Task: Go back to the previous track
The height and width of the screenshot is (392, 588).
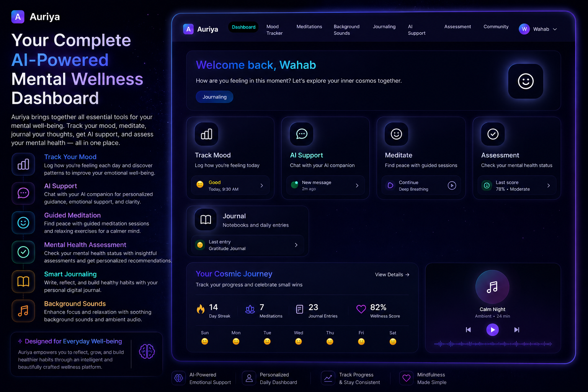Action: [x=468, y=330]
